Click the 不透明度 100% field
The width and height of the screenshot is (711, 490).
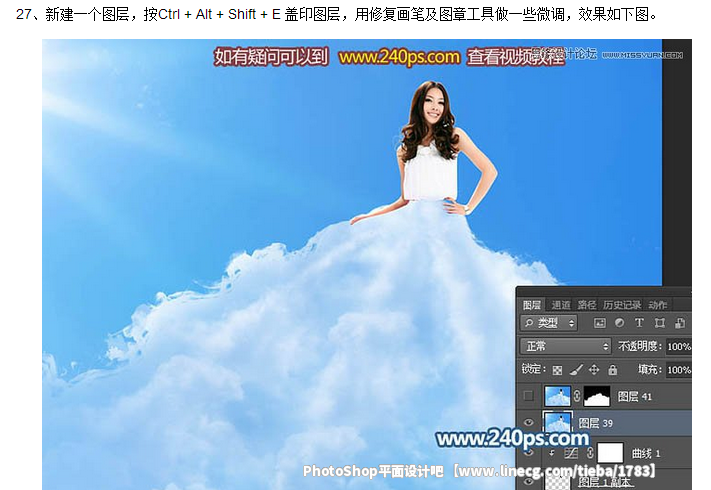pos(679,347)
